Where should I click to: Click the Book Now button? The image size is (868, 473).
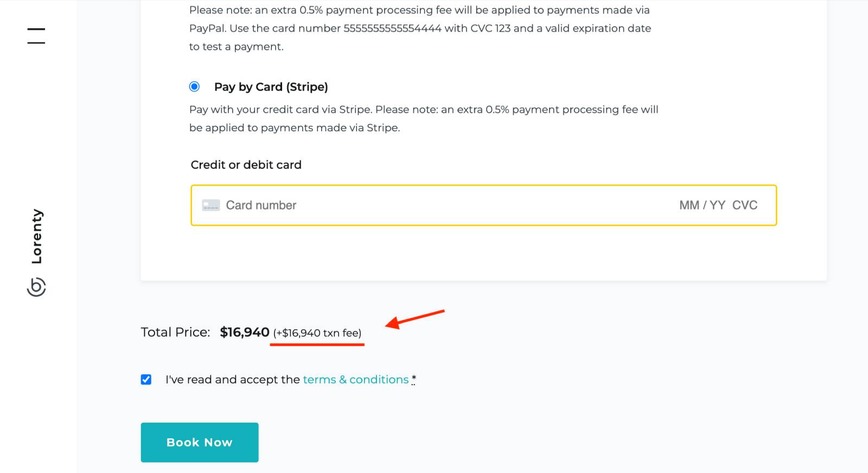[200, 442]
